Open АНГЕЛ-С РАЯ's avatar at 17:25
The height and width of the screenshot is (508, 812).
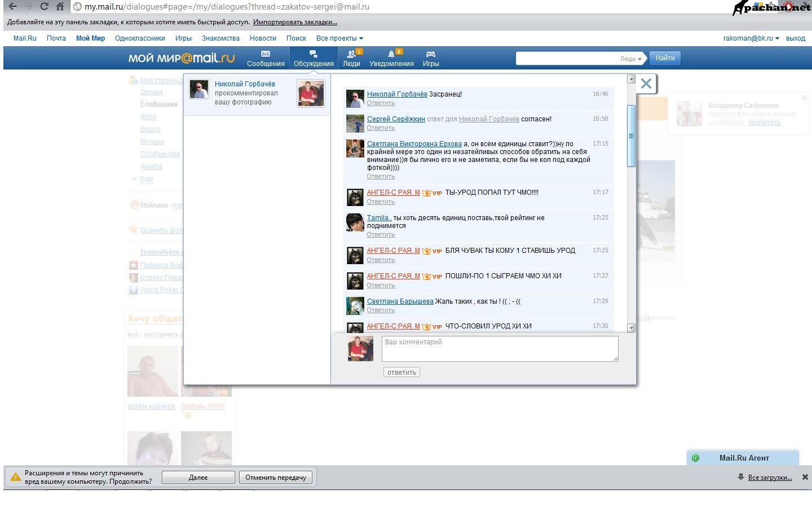pos(355,255)
